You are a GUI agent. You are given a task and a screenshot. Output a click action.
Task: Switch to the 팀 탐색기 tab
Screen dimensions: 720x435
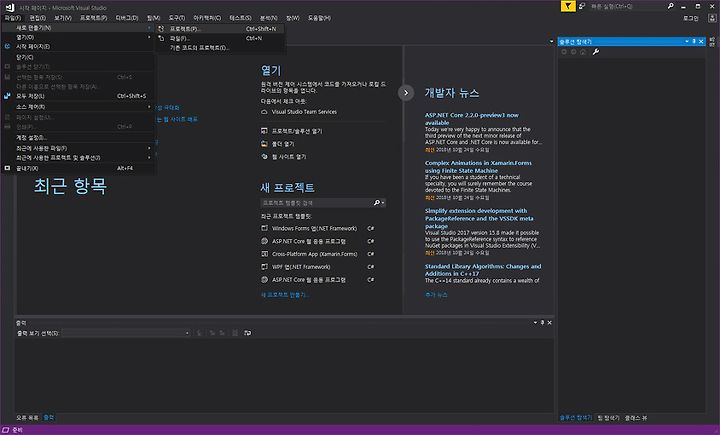pyautogui.click(x=609, y=418)
